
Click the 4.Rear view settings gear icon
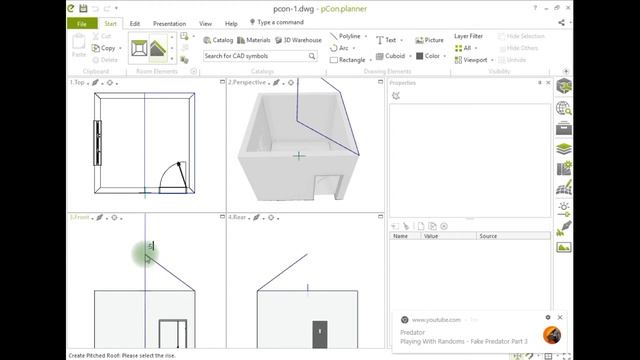coord(271,218)
